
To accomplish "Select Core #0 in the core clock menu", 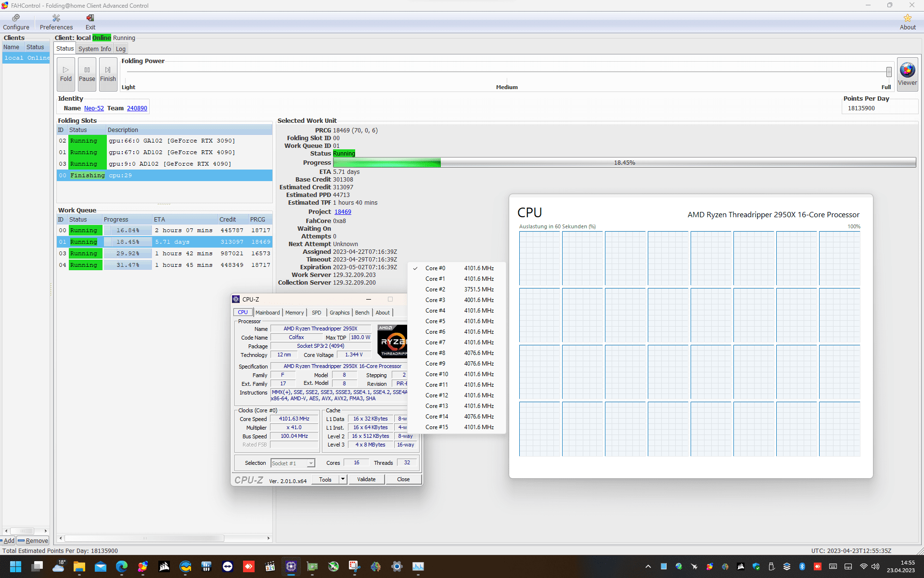I will tap(456, 268).
